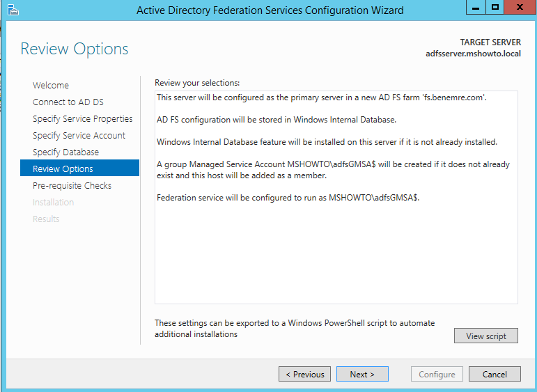This screenshot has height=392, width=537.
Task: Minimize the wizard window
Action: [x=475, y=7]
